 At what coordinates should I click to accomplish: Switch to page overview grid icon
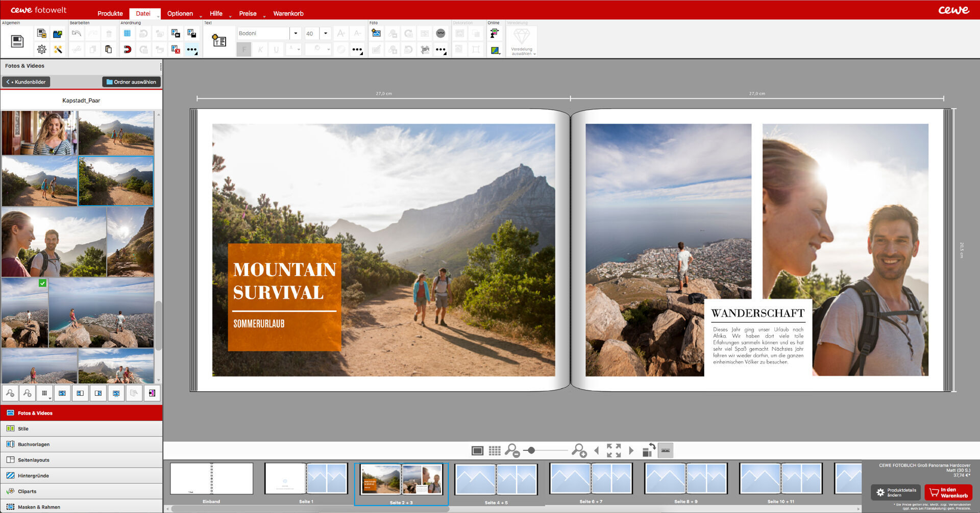tap(495, 451)
